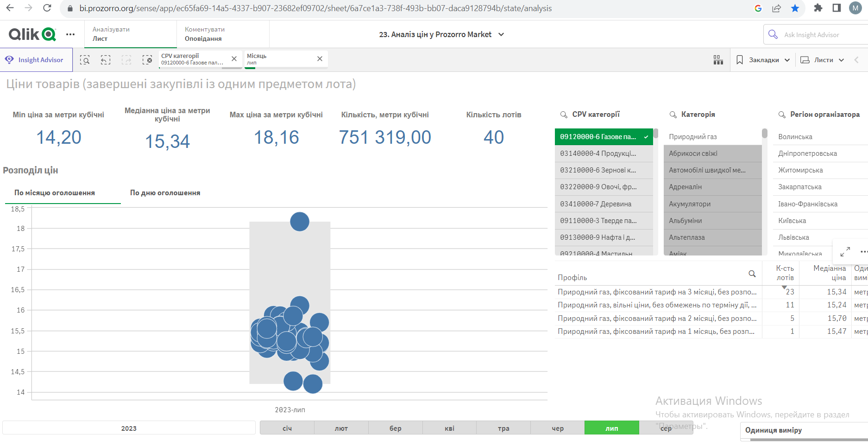Open the browser side panel icon
Image resolution: width=868 pixels, height=447 pixels.
[x=837, y=8]
